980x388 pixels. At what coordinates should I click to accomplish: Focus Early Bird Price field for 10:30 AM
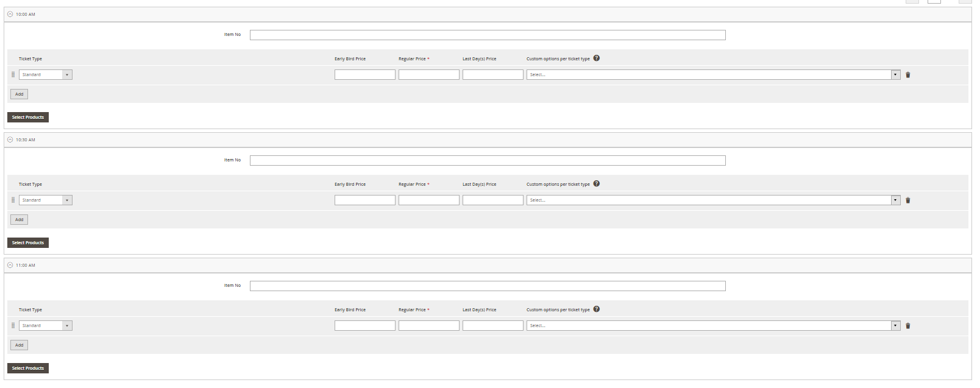[365, 200]
